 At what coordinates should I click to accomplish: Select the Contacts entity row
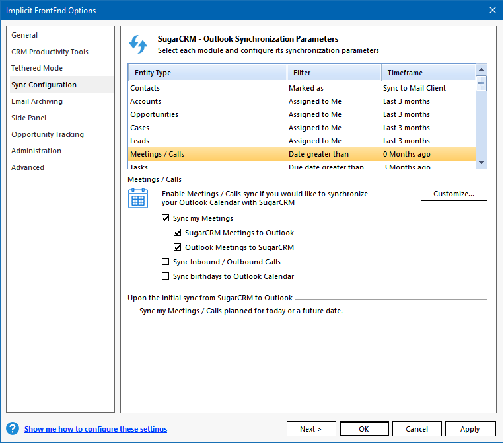point(145,88)
